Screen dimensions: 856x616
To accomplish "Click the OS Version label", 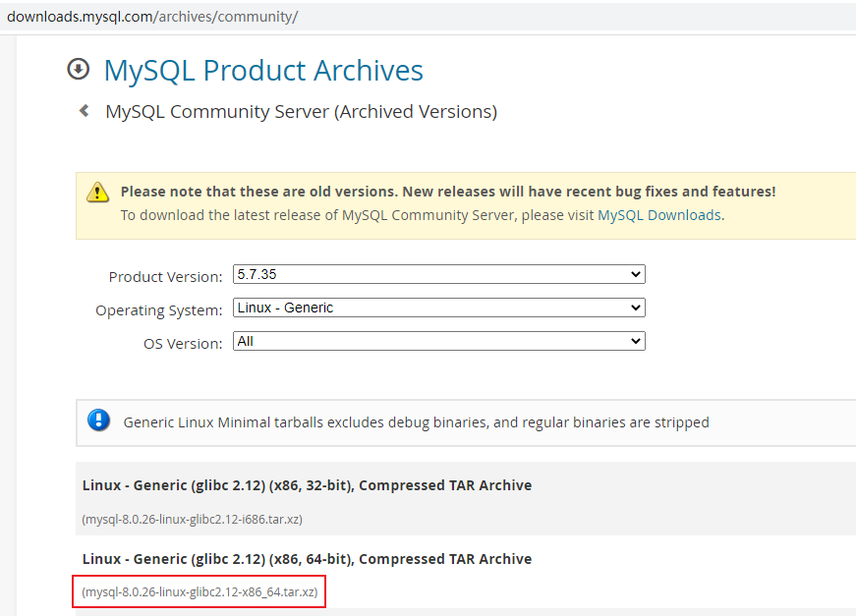I will [x=183, y=344].
